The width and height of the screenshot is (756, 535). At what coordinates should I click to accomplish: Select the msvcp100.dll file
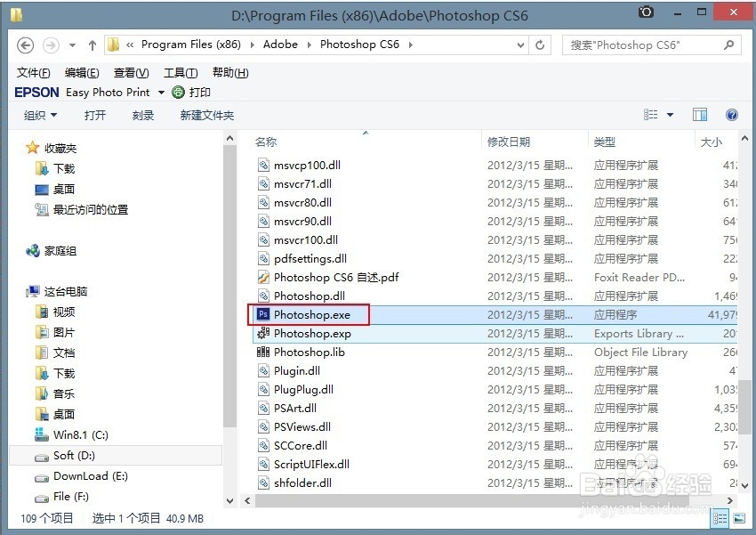(307, 165)
